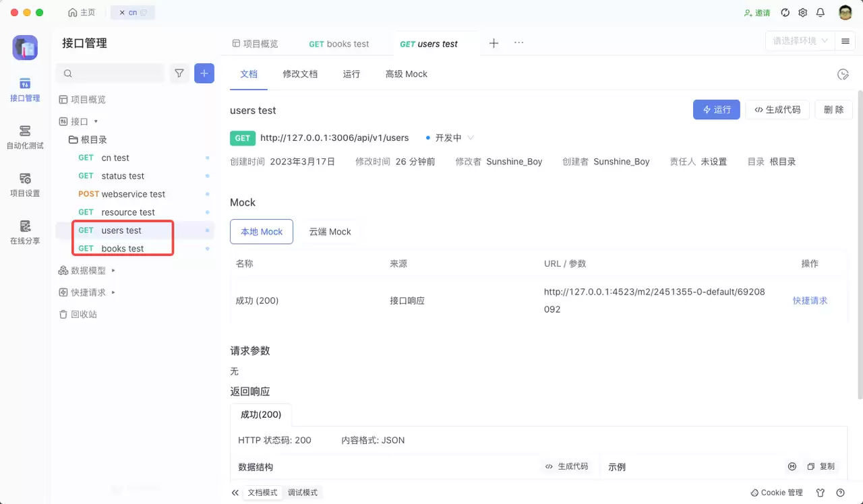Switch to the 文档 sub-tab
The width and height of the screenshot is (863, 504).
[x=249, y=74]
